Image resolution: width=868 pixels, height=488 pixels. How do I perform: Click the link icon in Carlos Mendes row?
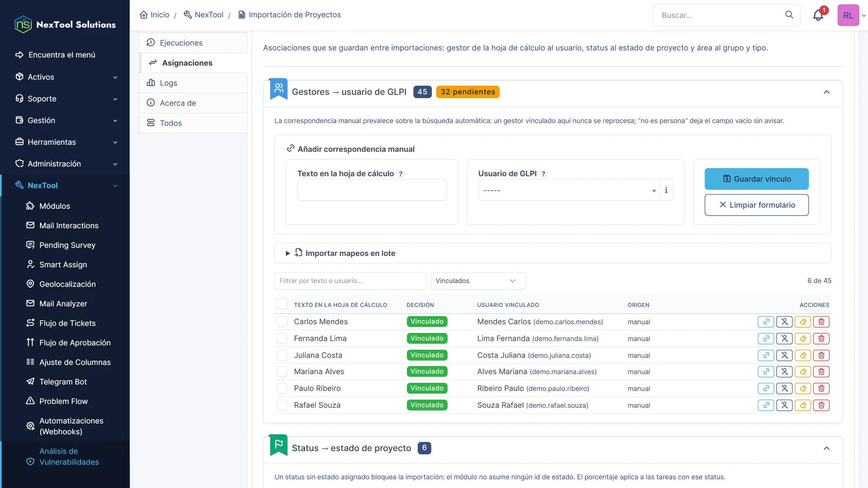tap(766, 322)
